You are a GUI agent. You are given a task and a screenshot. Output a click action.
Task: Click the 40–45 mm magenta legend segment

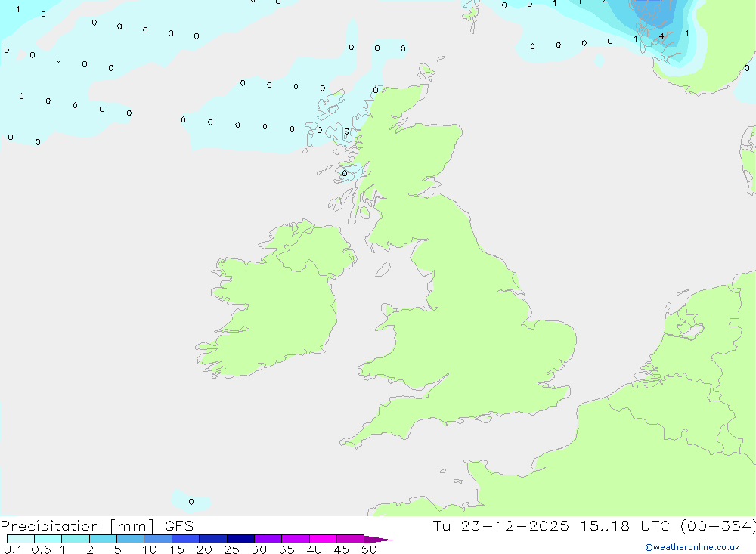click(323, 539)
